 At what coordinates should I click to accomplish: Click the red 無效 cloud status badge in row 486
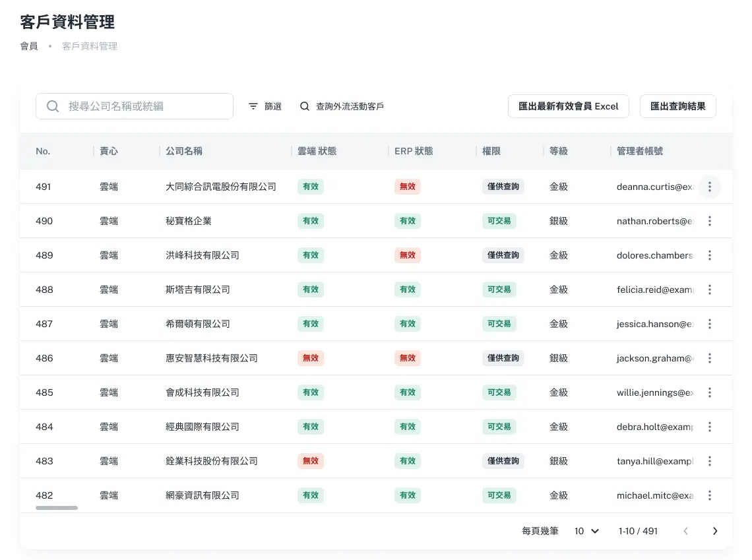(311, 358)
